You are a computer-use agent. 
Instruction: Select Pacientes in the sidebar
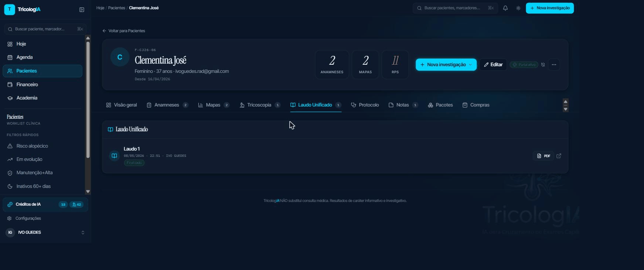coord(42,71)
